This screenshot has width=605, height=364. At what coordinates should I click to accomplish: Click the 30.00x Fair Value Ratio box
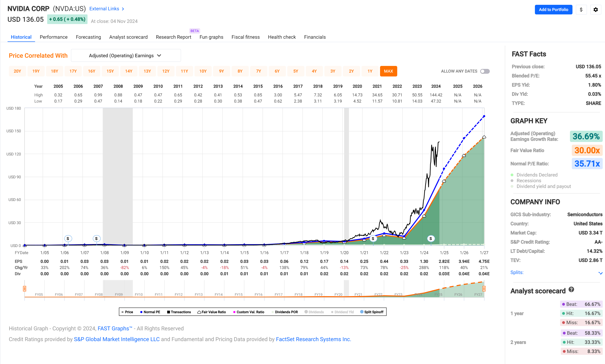[x=587, y=150]
